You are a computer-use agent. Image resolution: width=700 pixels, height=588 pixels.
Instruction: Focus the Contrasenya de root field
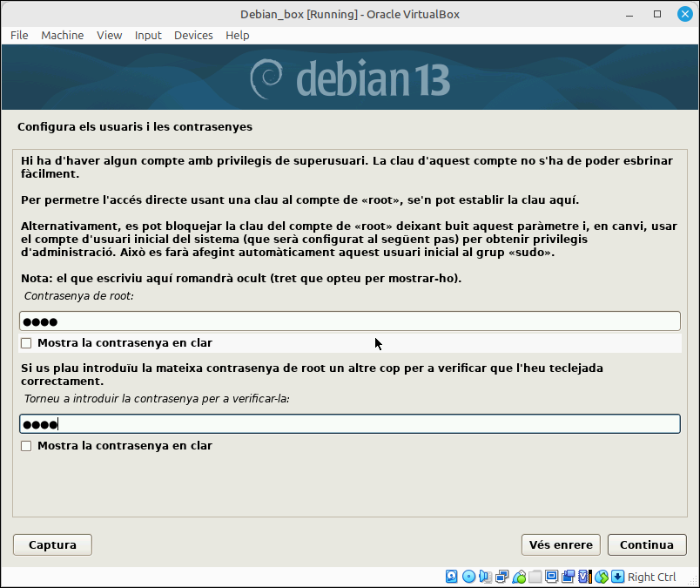click(350, 321)
